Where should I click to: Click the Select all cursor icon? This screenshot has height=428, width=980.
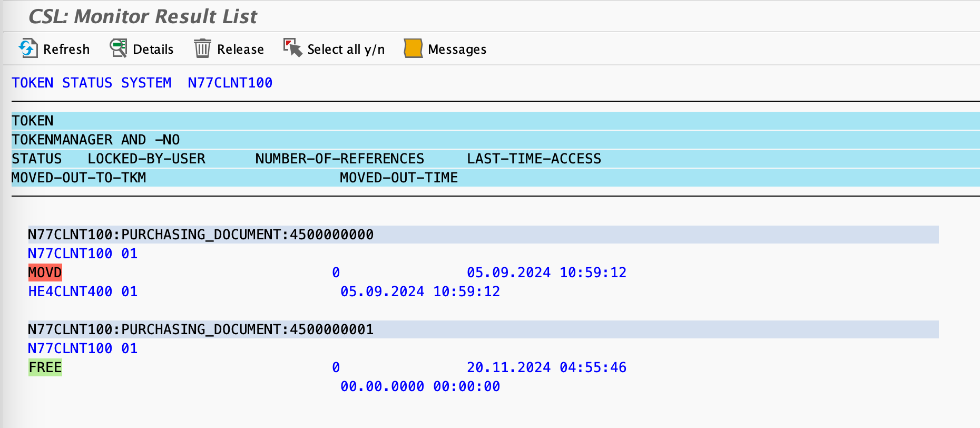point(292,48)
